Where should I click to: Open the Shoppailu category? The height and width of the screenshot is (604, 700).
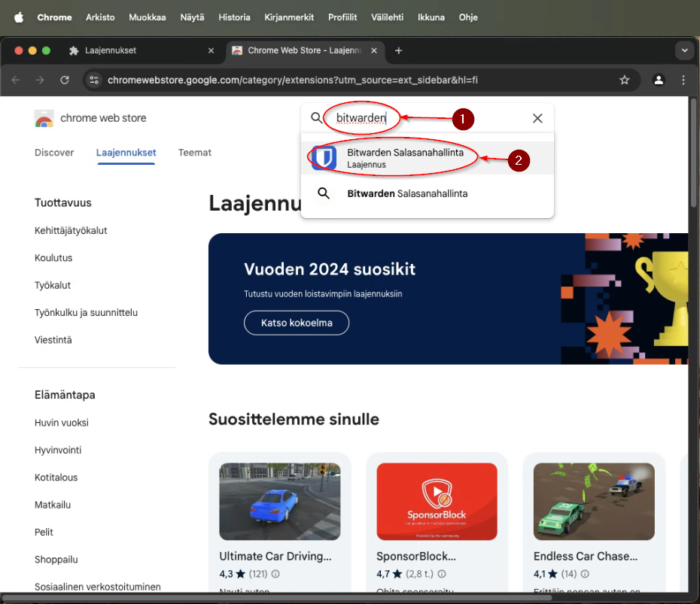[56, 560]
